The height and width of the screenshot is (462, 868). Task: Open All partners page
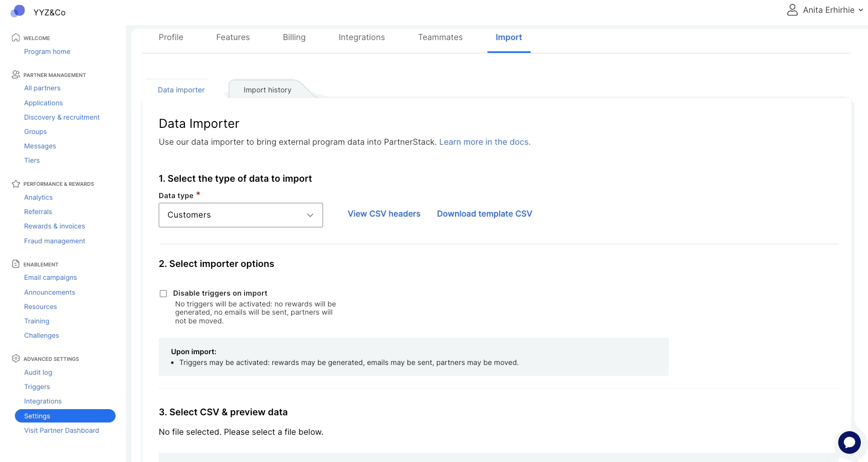pyautogui.click(x=42, y=88)
